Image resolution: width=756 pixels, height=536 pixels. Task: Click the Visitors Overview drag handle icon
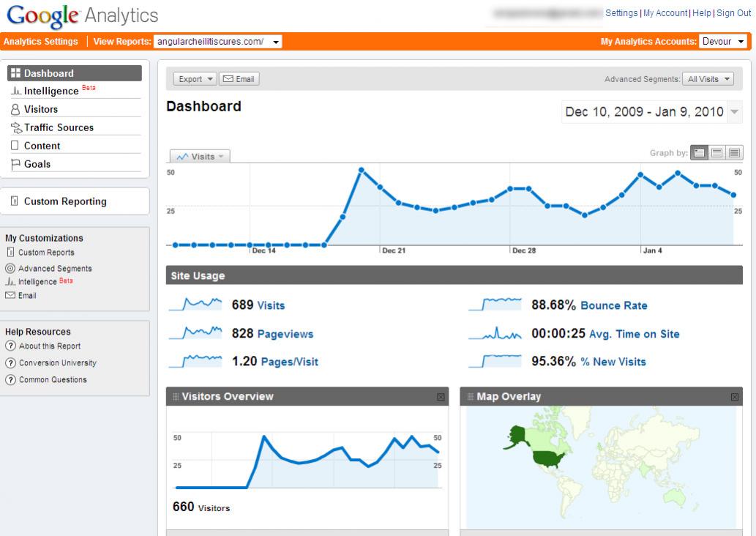click(176, 397)
